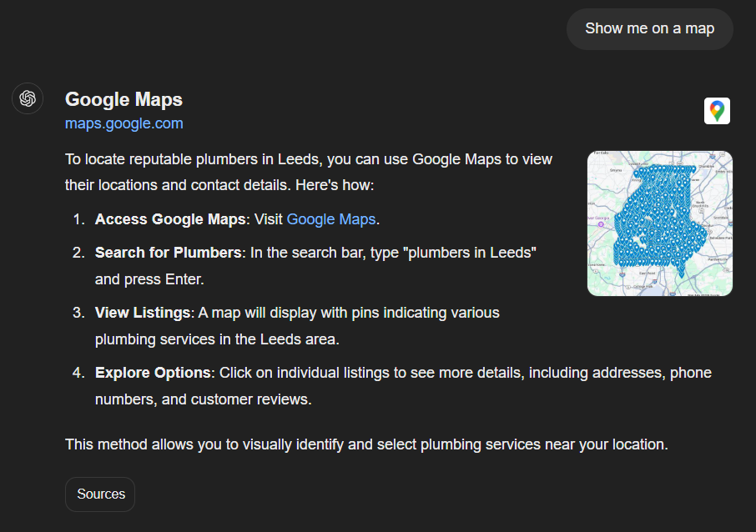Viewport: 756px width, 532px height.
Task: Click the "To locate reputable plumbers" intro sentence
Action: (x=309, y=159)
